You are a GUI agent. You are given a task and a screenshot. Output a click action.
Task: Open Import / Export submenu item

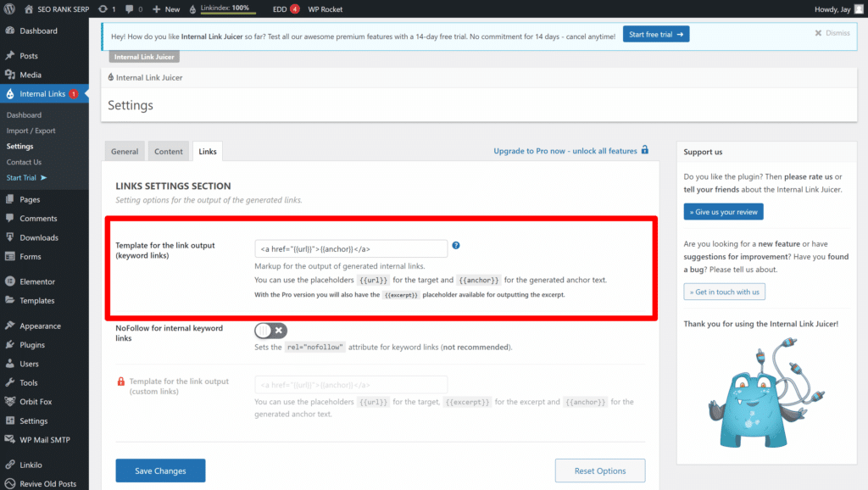pos(31,131)
